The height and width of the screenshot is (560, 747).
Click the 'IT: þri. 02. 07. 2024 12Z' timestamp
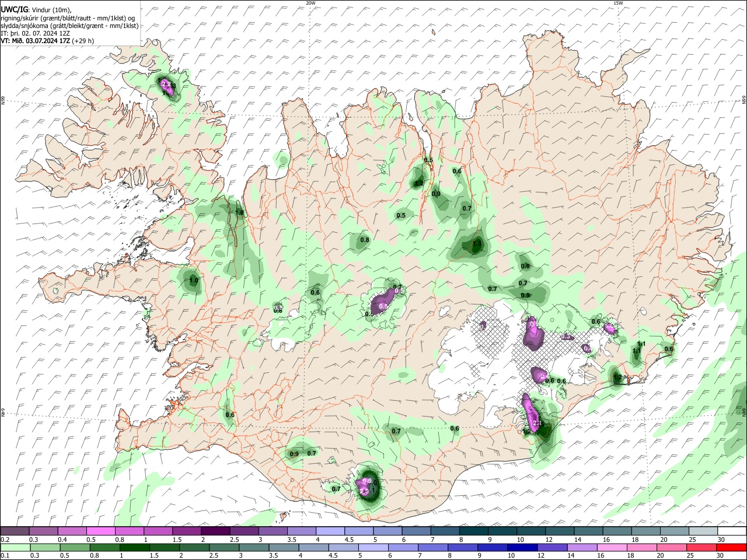36,33
